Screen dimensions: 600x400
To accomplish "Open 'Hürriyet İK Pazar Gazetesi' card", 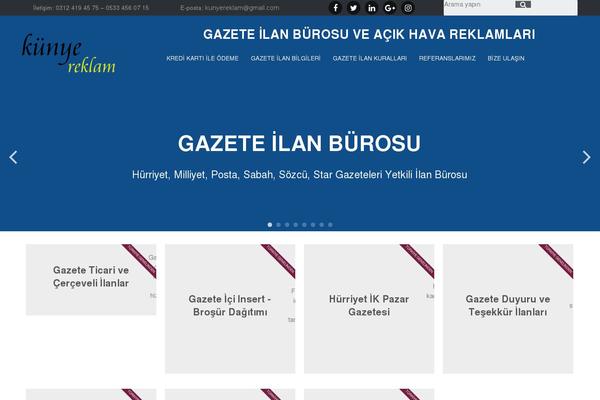I will pyautogui.click(x=369, y=309).
